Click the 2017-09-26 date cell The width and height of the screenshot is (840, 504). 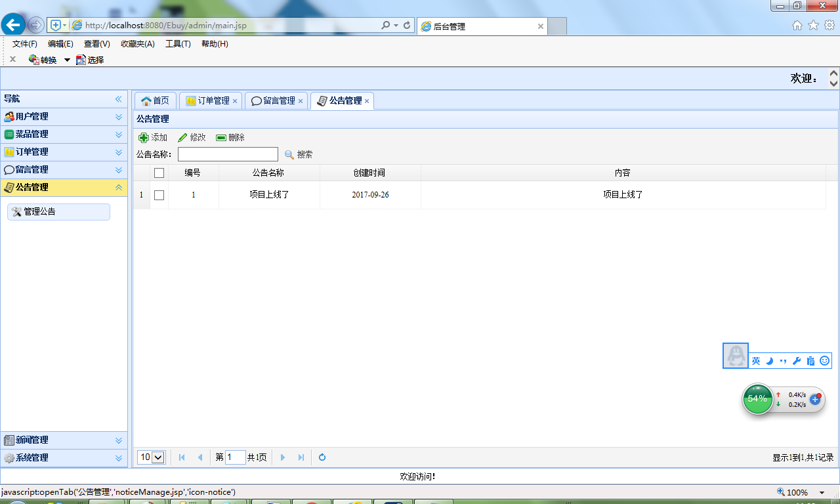point(370,195)
